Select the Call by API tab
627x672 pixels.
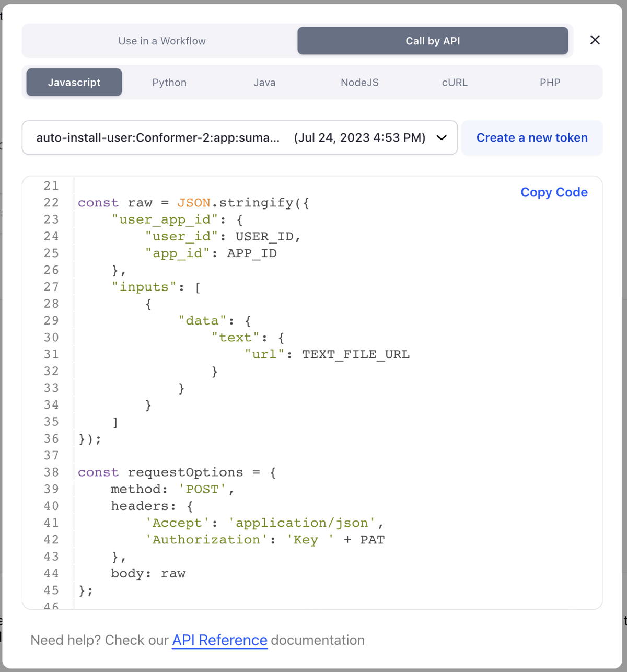tap(433, 40)
